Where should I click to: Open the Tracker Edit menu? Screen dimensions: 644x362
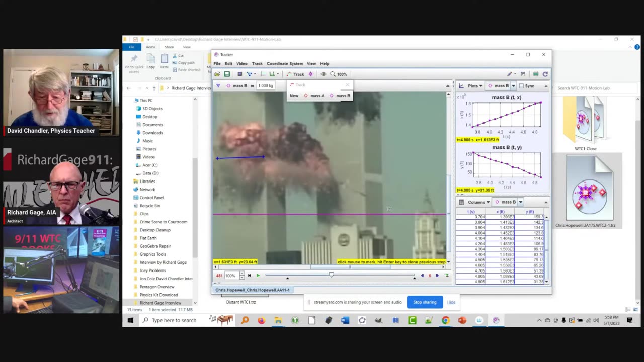click(228, 64)
